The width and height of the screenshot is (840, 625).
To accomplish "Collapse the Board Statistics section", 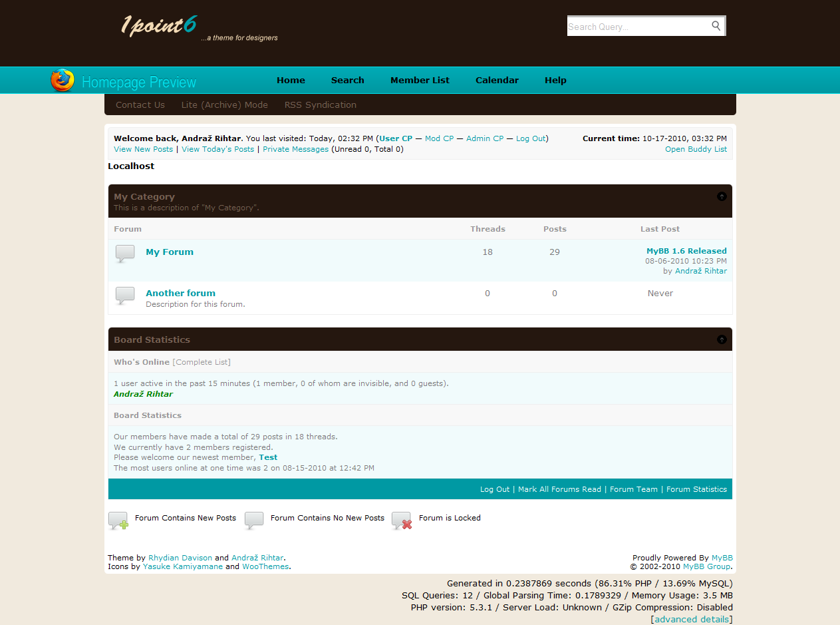I will pos(722,339).
